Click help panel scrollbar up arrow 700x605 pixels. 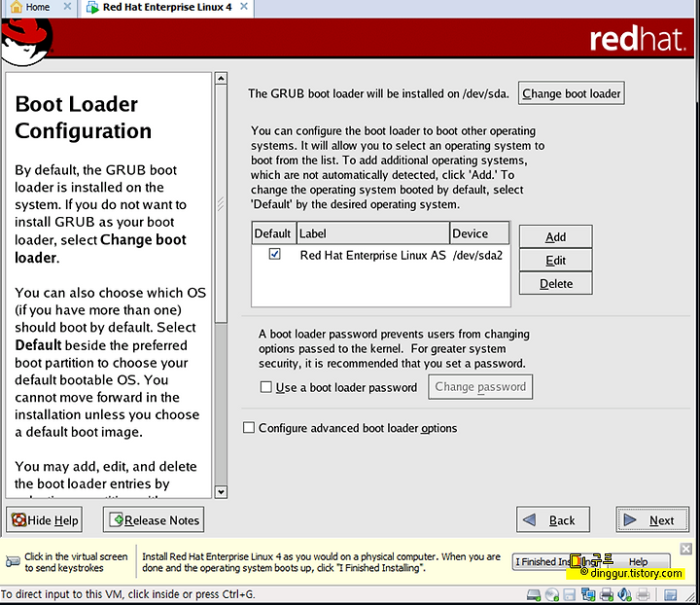coord(221,79)
